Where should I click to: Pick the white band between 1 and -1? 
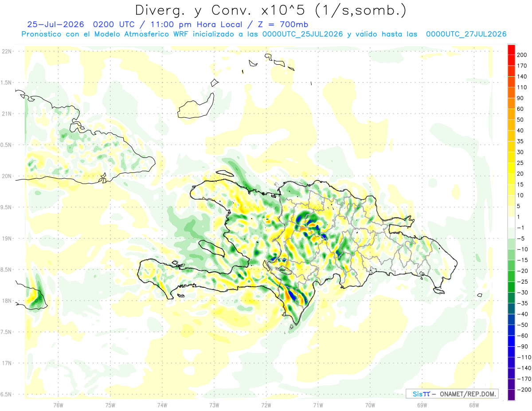[511, 223]
